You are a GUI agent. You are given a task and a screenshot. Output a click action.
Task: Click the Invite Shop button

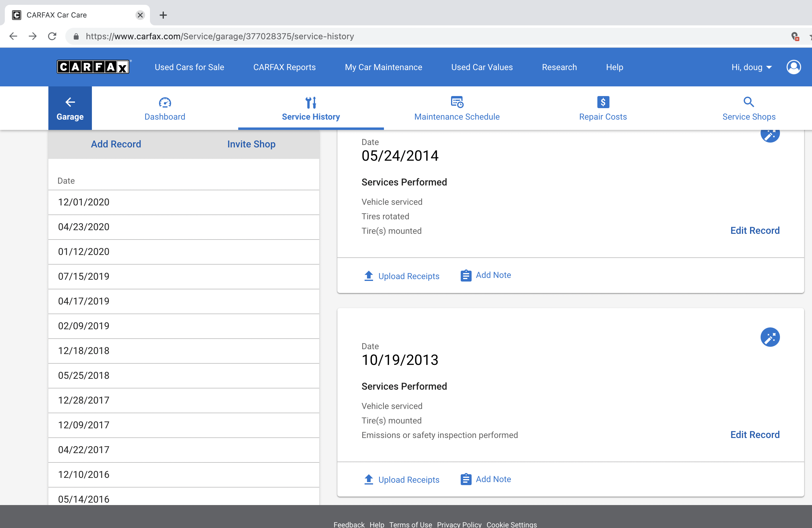252,144
